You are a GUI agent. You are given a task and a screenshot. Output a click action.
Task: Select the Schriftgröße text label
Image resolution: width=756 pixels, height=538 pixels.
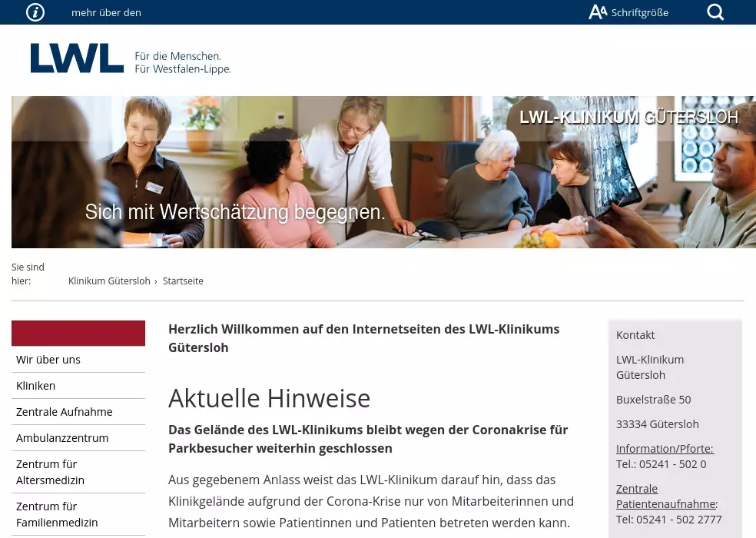coord(640,13)
